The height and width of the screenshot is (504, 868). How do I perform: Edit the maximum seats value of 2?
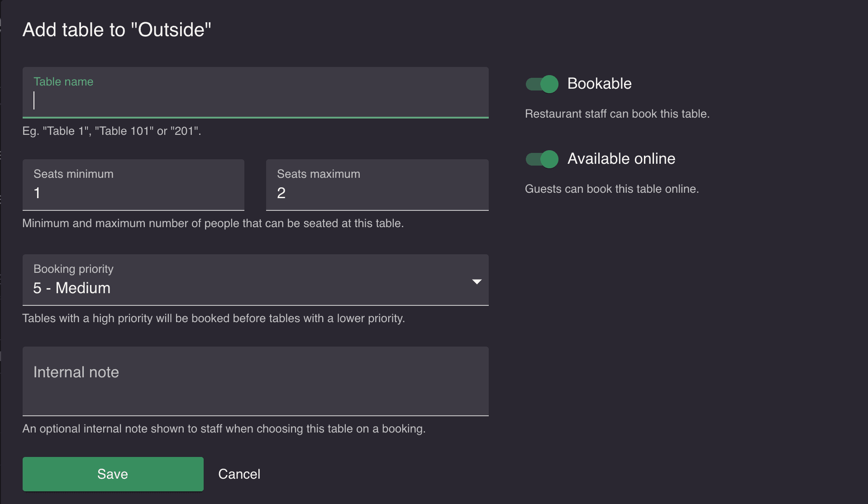click(x=377, y=193)
